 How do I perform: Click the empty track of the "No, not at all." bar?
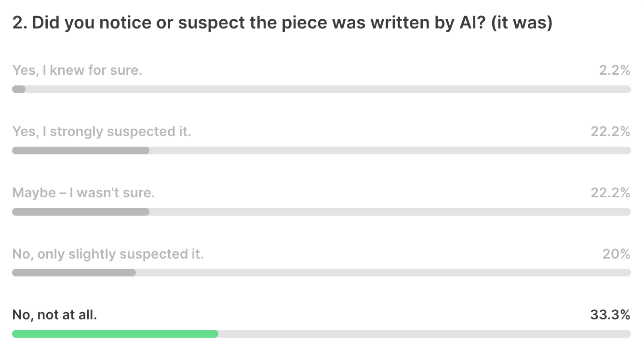[x=425, y=334]
